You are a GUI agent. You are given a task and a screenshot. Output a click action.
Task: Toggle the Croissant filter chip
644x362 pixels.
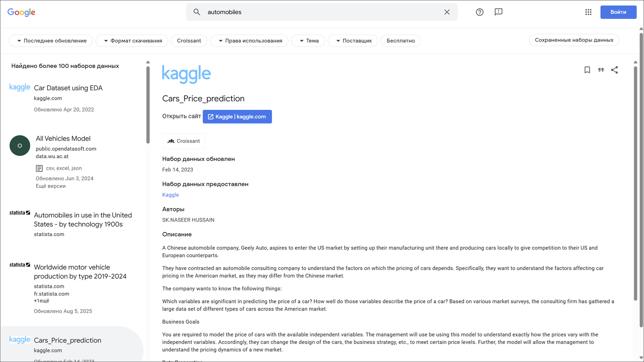189,41
